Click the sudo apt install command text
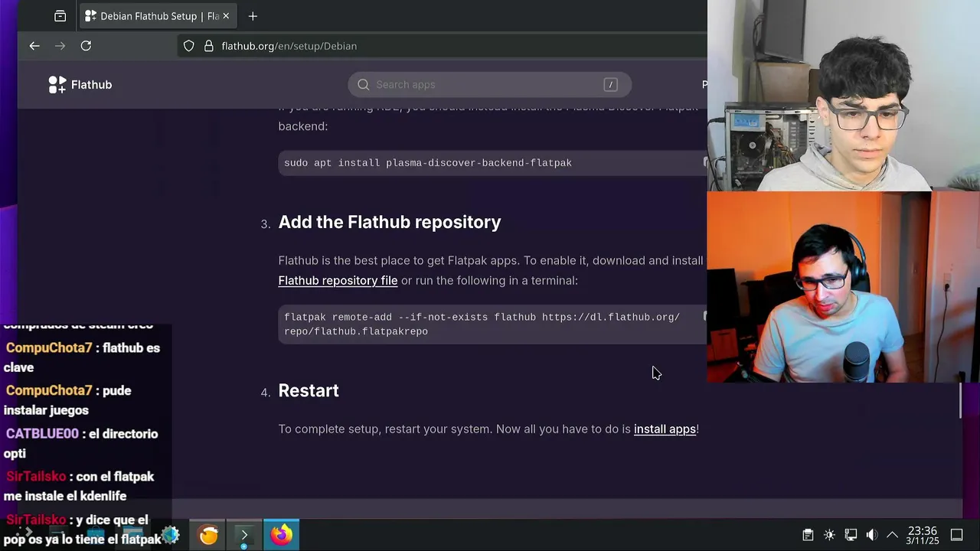This screenshot has width=980, height=551. [x=428, y=163]
